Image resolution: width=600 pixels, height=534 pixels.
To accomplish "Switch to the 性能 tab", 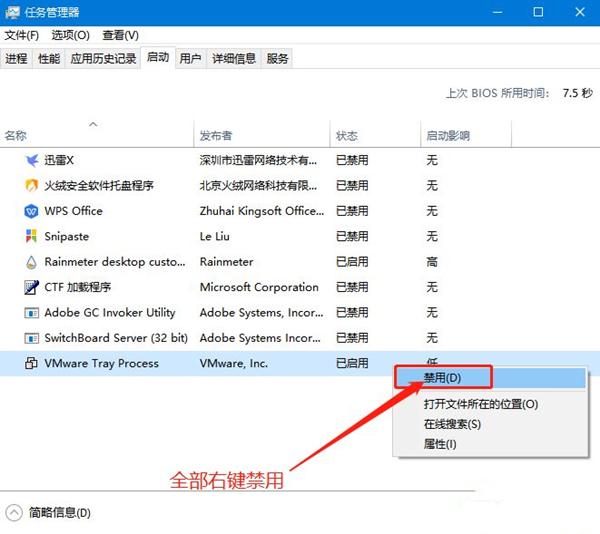I will tap(49, 59).
